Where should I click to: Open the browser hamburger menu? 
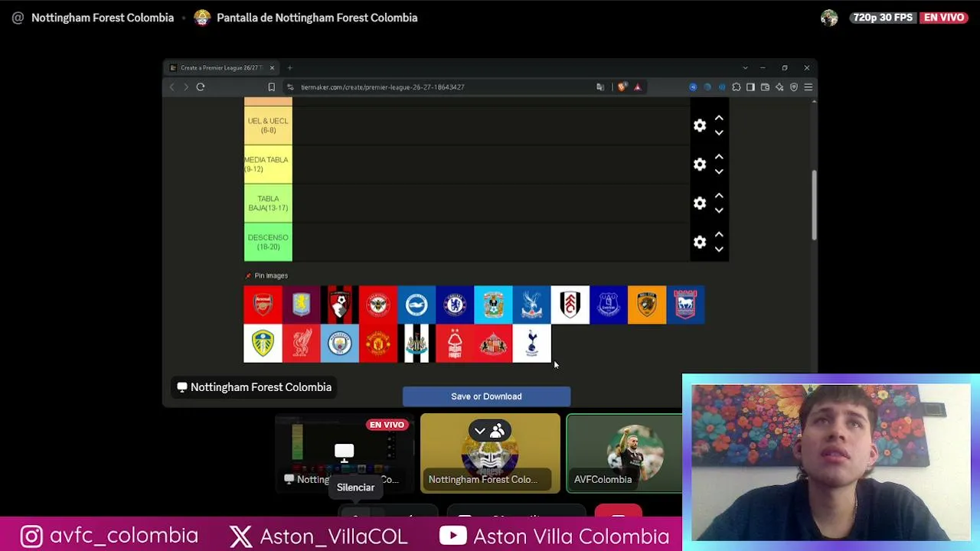tap(808, 87)
